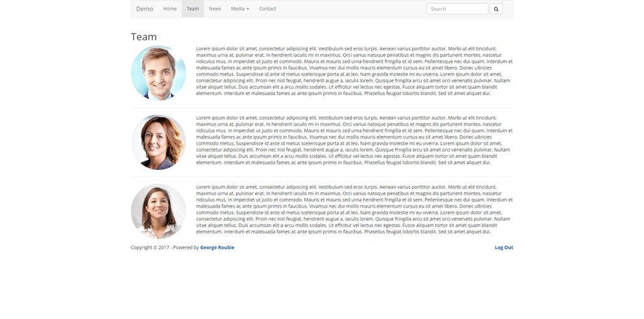Click the Copyright © 2017 footer text
The width and height of the screenshot is (644, 319).
pyautogui.click(x=150, y=247)
